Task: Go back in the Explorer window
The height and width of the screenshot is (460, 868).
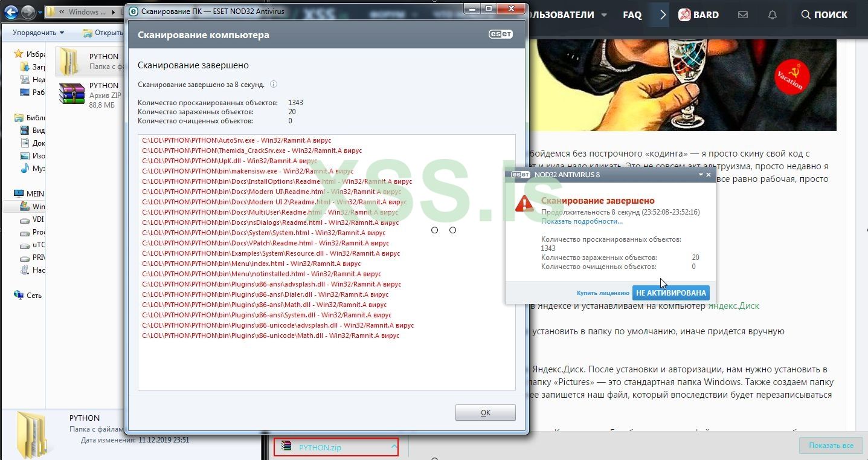Action: click(x=11, y=12)
